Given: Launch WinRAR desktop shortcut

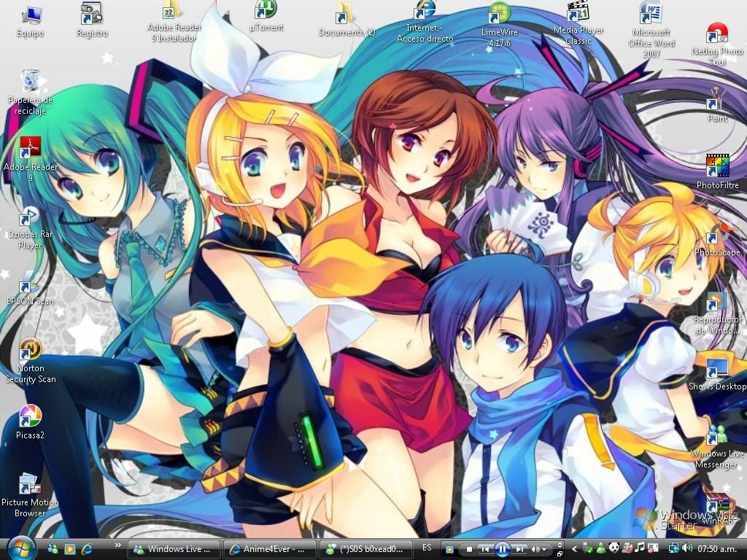Looking at the screenshot, I should (717, 510).
